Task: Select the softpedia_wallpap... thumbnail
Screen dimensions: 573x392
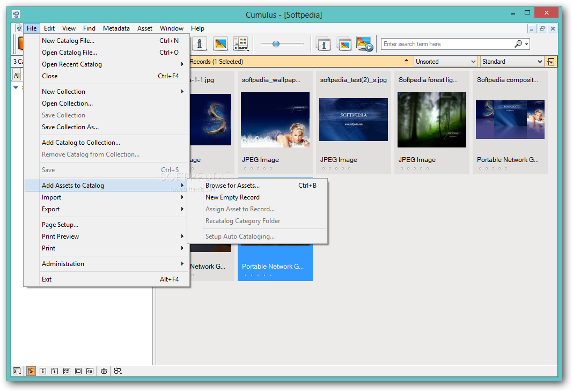Action: coord(275,120)
